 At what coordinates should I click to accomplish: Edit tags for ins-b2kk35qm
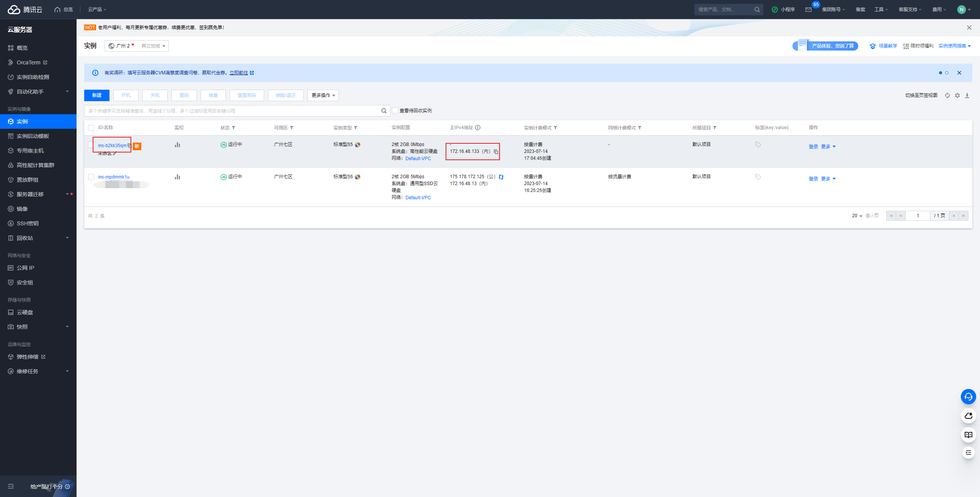click(758, 144)
